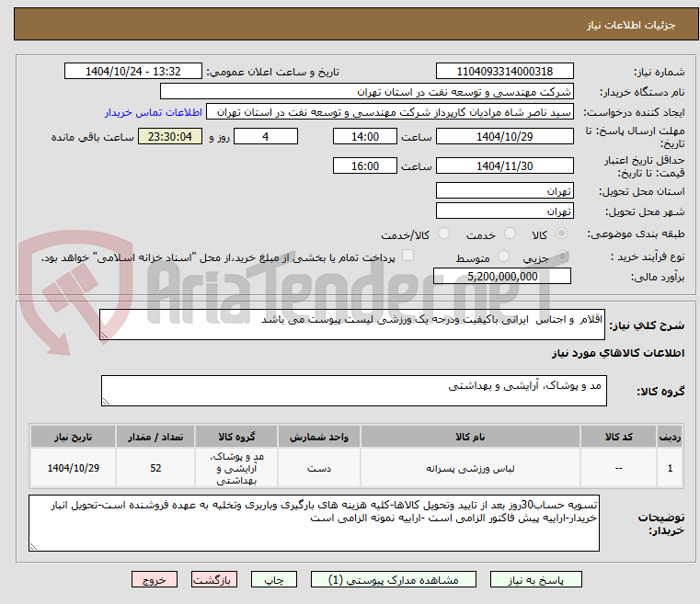
Task: Click the واحد شمارش column header
Action: [319, 437]
